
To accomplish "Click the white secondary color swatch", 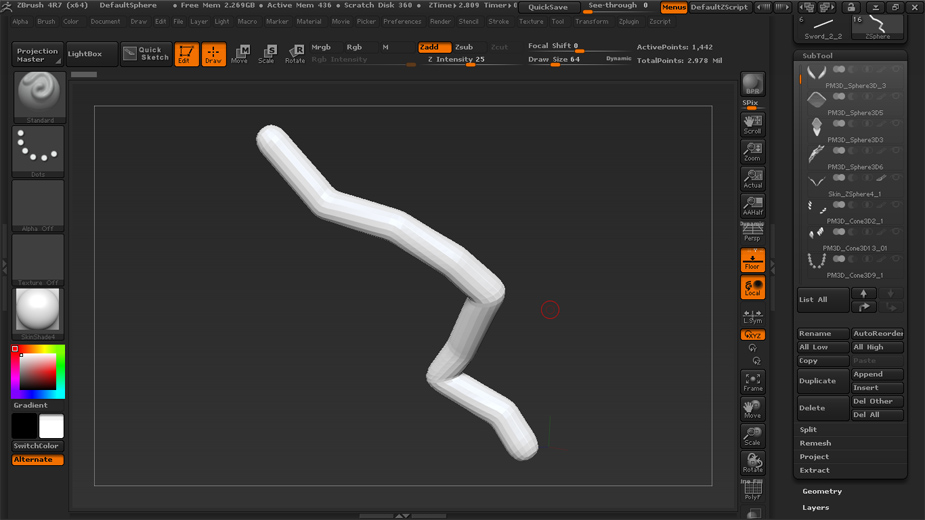I will point(51,427).
